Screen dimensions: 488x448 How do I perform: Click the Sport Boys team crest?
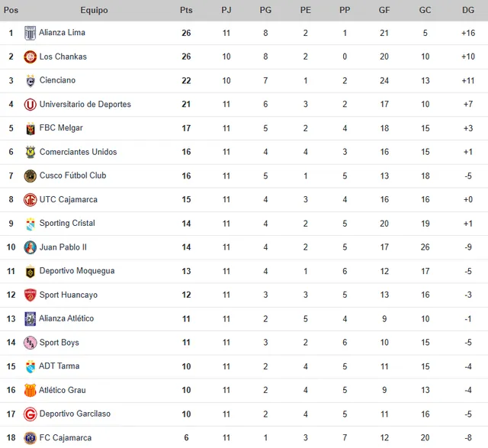tap(30, 343)
